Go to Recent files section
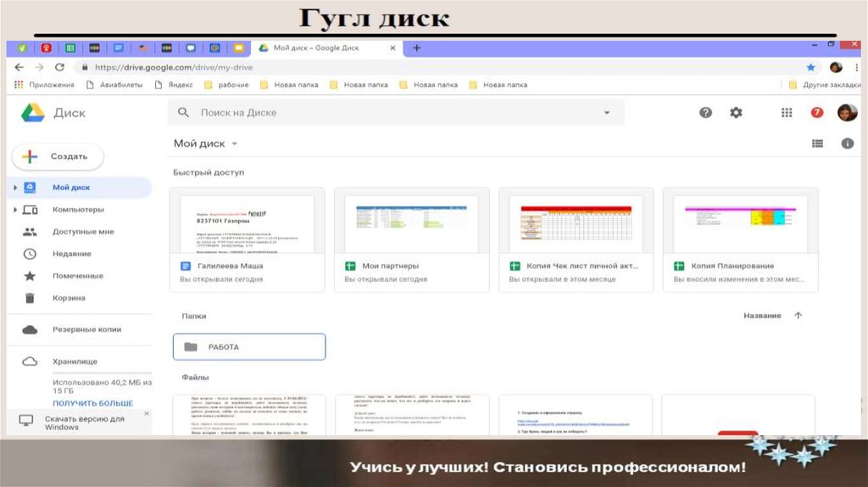This screenshot has width=868, height=487. (x=71, y=254)
